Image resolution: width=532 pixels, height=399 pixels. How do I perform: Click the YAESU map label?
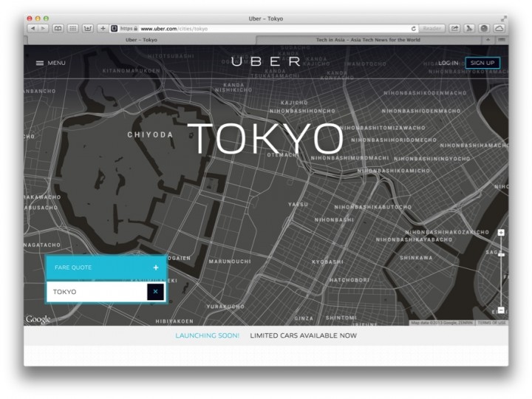point(299,204)
